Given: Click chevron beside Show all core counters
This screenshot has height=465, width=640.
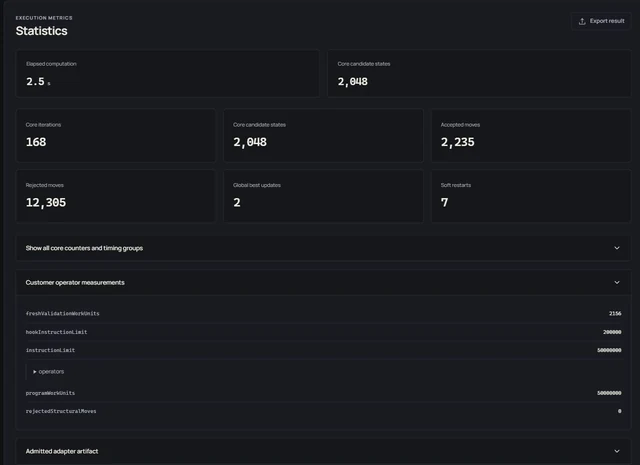Looking at the screenshot, I should (617, 248).
